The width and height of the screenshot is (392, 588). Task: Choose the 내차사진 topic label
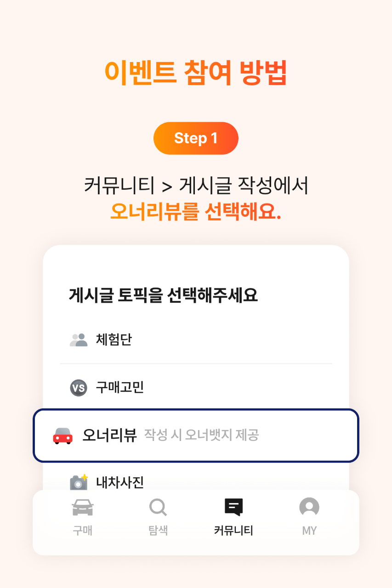click(119, 482)
